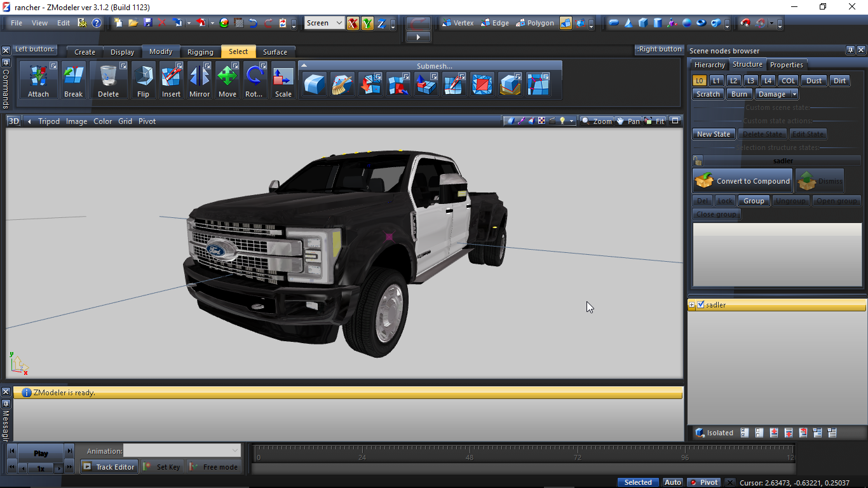The image size is (868, 488).
Task: Switch to the Hierarchy tab
Action: (x=709, y=65)
